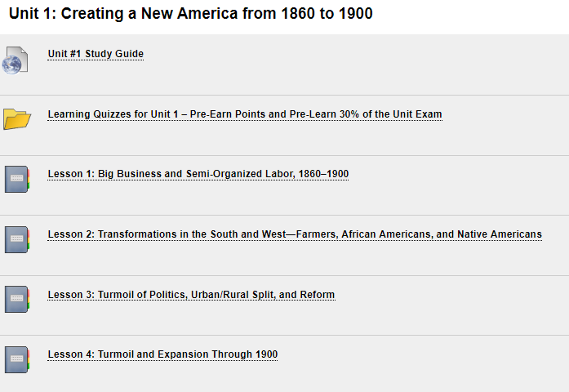View lesson on Farmers, African Americans, Native Americans
569x392 pixels.
coord(295,234)
